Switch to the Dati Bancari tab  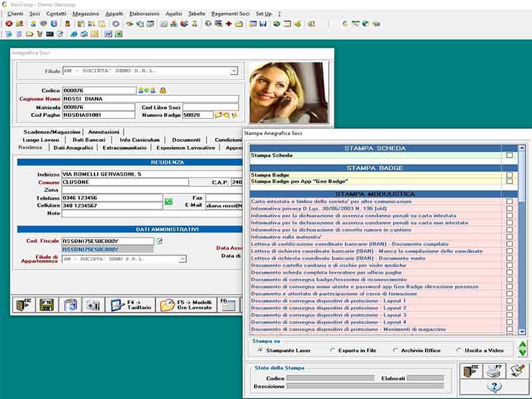click(88, 140)
